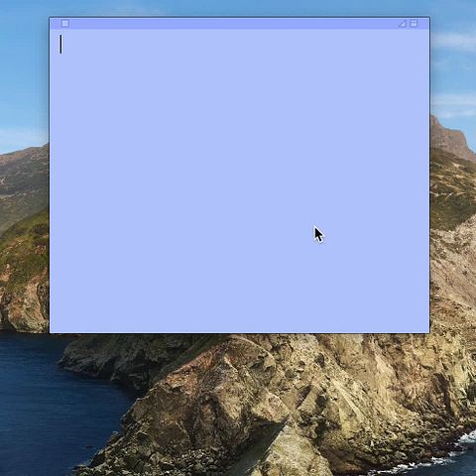
Task: Place cursor in the empty note text area
Action: pyautogui.click(x=239, y=180)
